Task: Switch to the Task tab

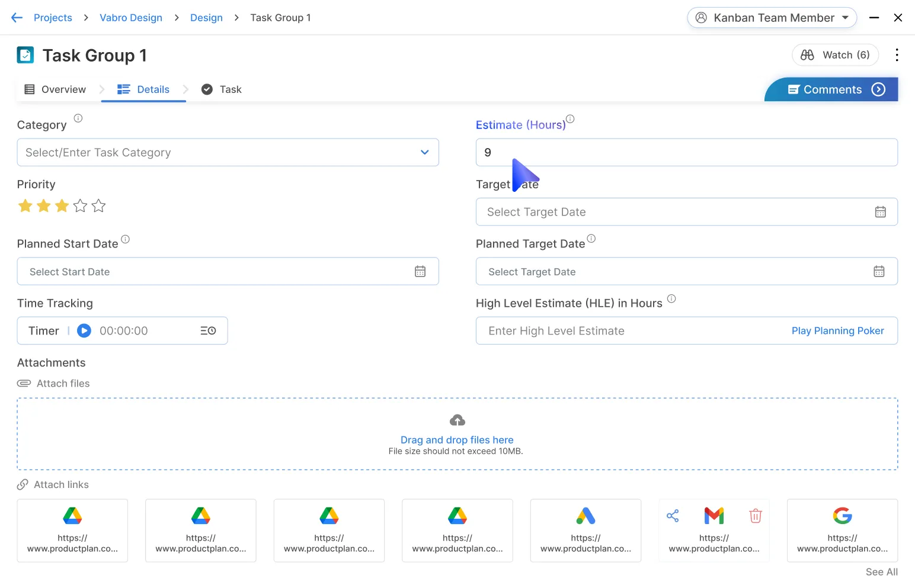Action: point(222,89)
